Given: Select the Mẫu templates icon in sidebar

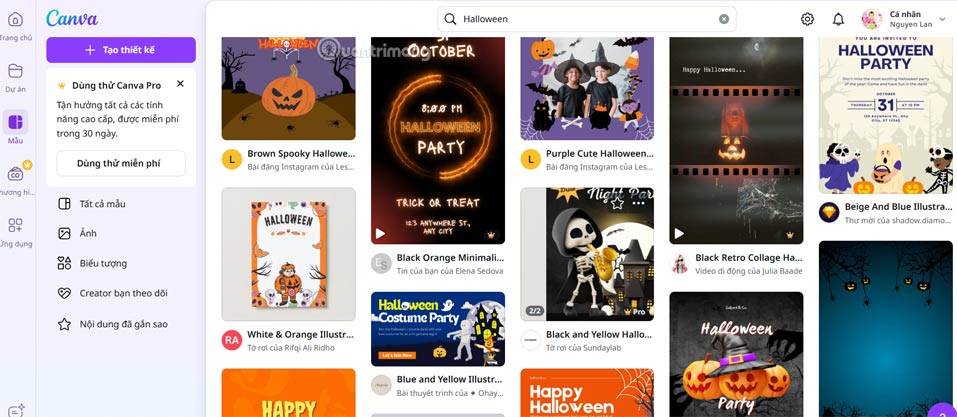Looking at the screenshot, I should (15, 122).
